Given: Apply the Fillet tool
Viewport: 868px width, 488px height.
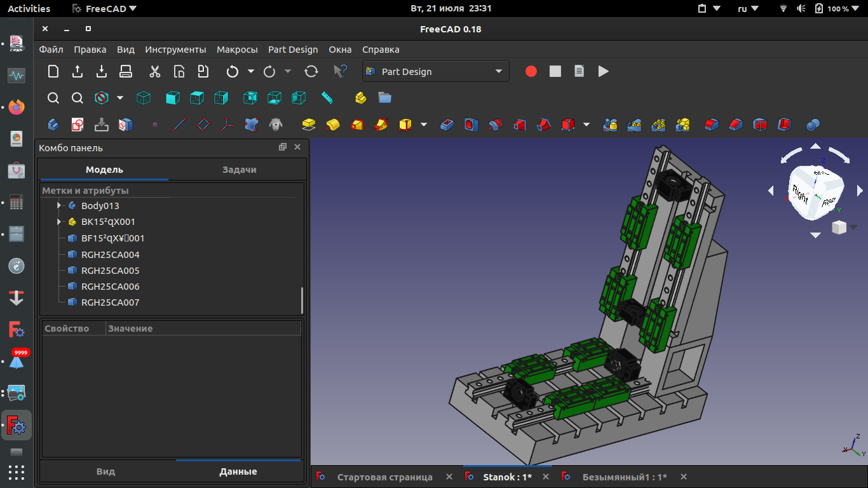Looking at the screenshot, I should (x=711, y=125).
